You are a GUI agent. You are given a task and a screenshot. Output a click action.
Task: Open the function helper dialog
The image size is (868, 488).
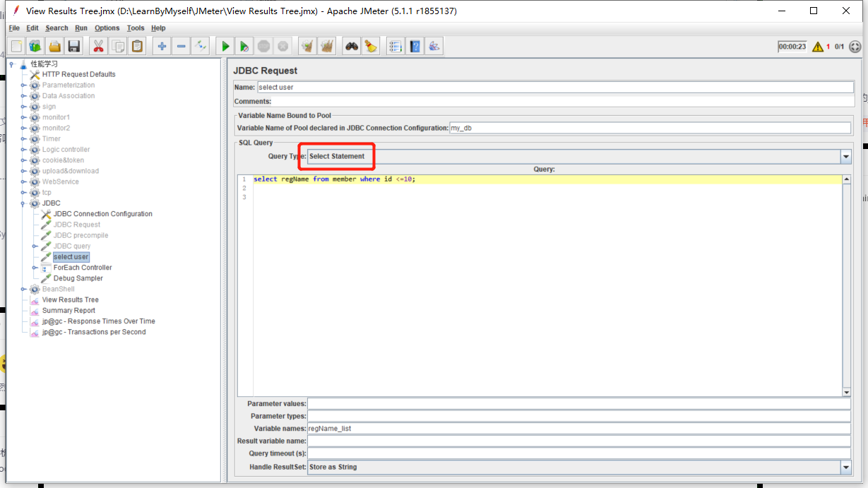[x=395, y=47]
